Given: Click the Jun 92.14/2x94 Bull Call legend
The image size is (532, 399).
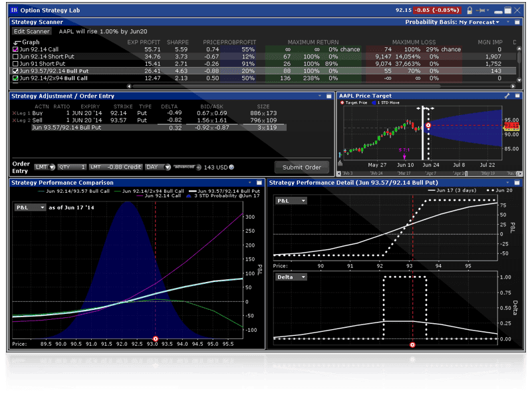Looking at the screenshot, I should point(149,191).
